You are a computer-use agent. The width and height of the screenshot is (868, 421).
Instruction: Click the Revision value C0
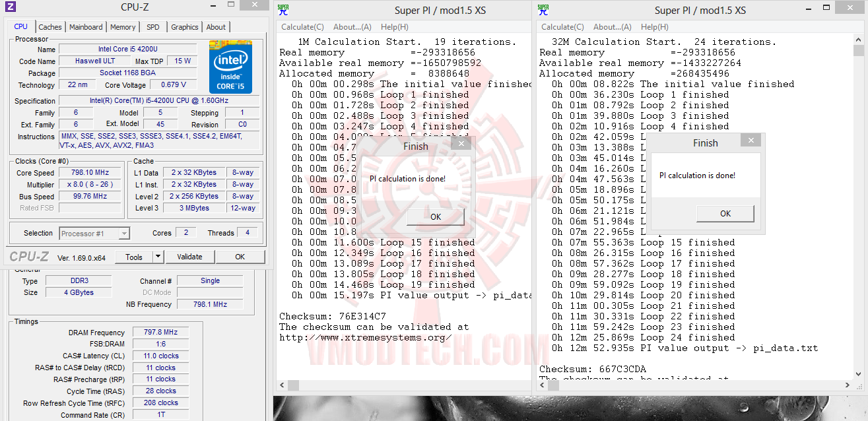[242, 125]
